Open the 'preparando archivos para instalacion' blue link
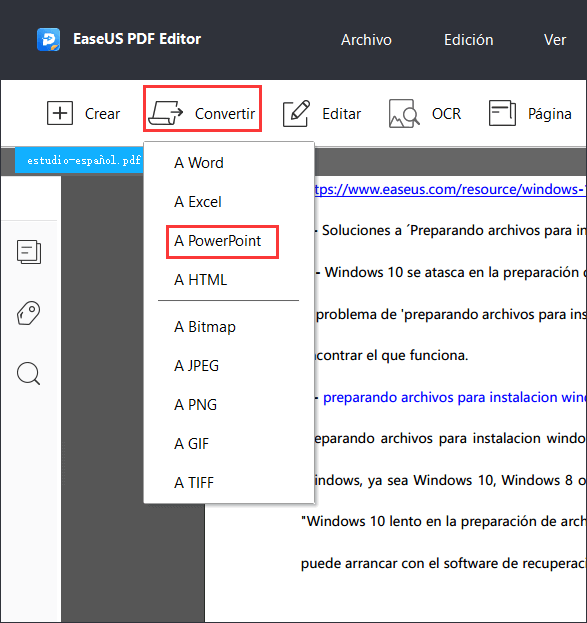 [x=454, y=397]
